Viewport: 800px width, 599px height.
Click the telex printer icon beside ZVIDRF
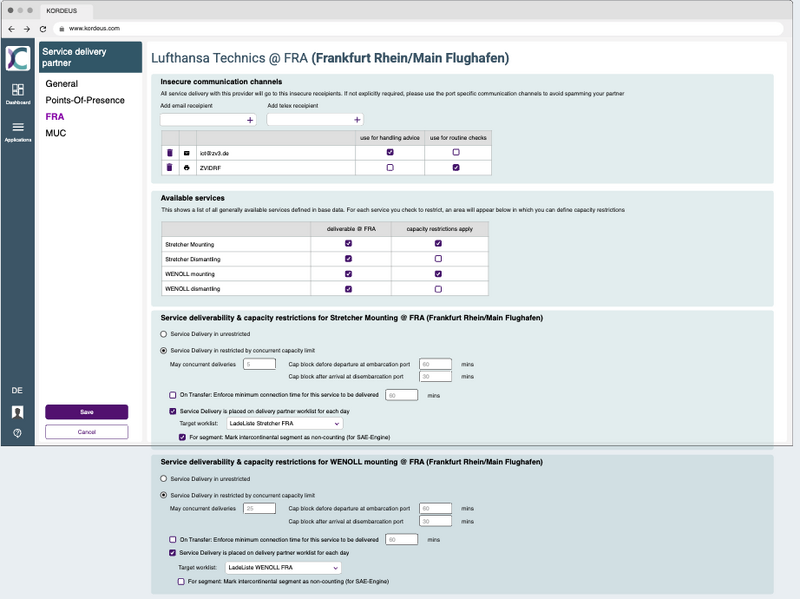(x=184, y=168)
